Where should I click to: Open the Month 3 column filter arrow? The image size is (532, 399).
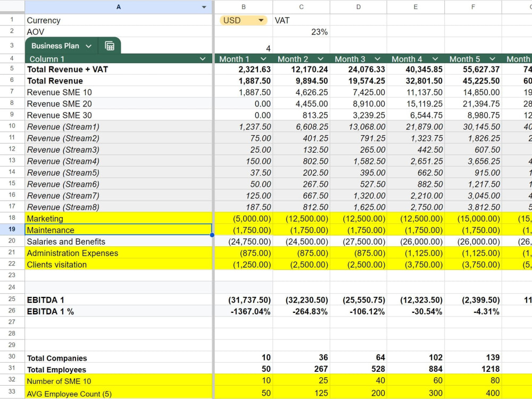tap(377, 59)
